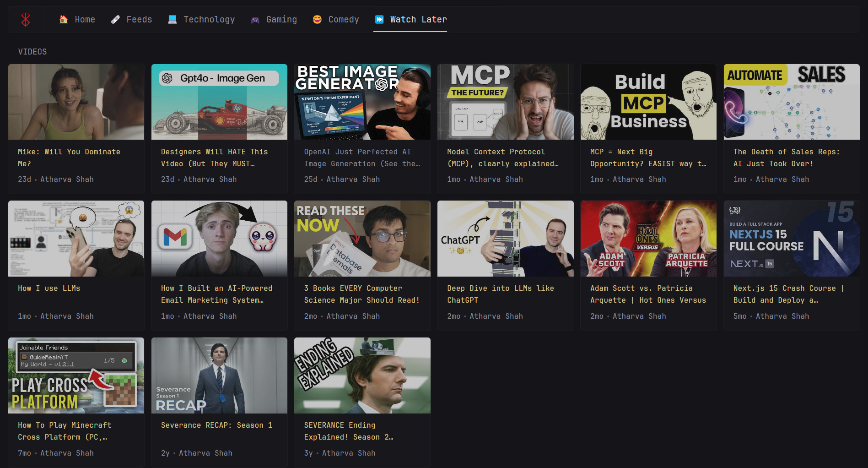Screen dimensions: 868x468
Task: Click title Model Context Protocol (MCP), clearly explained
Action: pos(503,158)
